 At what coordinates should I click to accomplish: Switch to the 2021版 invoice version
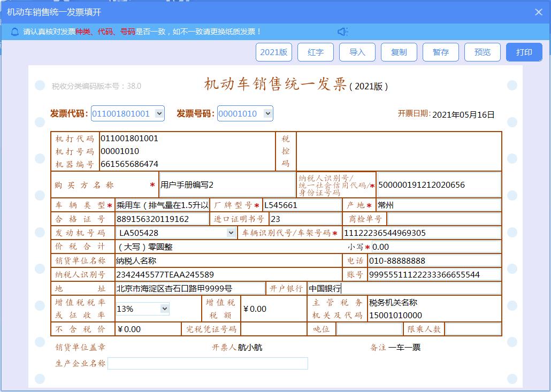[274, 52]
